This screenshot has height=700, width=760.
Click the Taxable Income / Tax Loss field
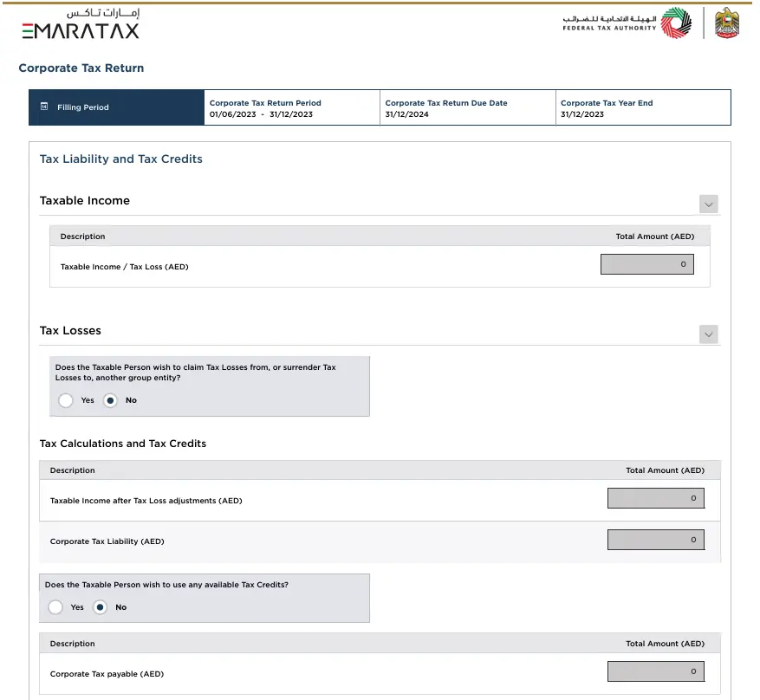click(646, 264)
